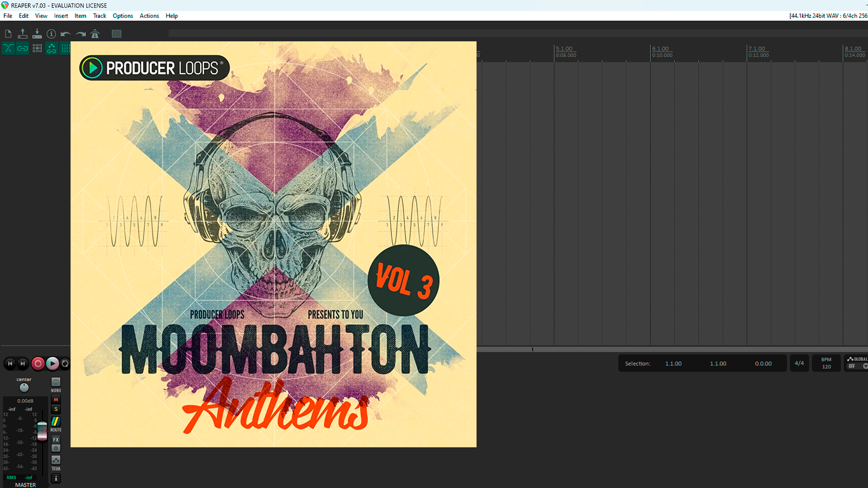Screen dimensions: 868x488
Task: Click the Redo arrow icon
Action: tap(81, 34)
